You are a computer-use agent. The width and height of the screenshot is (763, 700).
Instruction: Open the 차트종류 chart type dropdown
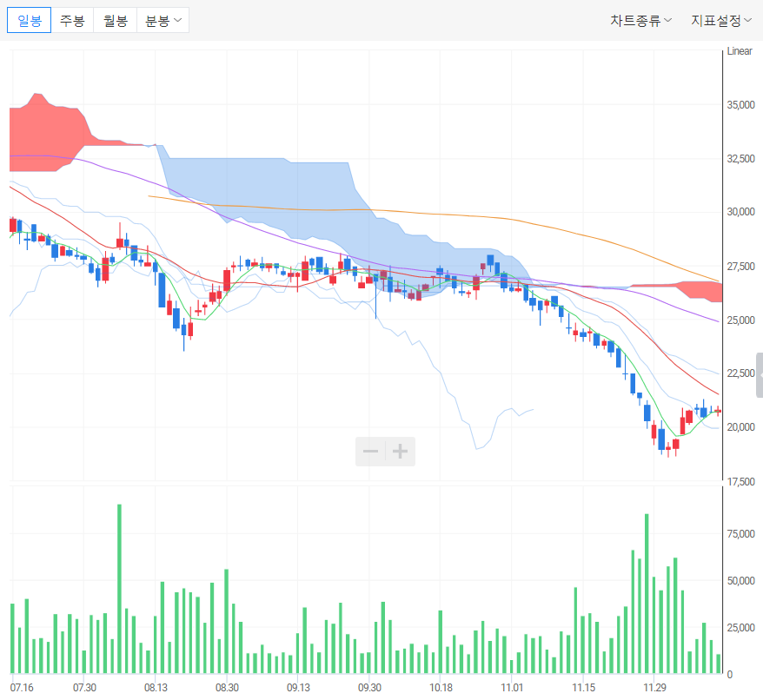[640, 21]
